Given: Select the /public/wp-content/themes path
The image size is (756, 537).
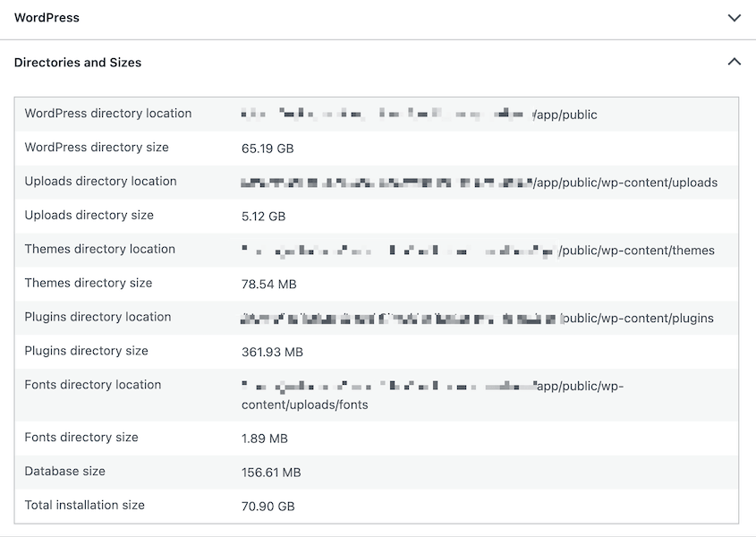Looking at the screenshot, I should pyautogui.click(x=636, y=251).
